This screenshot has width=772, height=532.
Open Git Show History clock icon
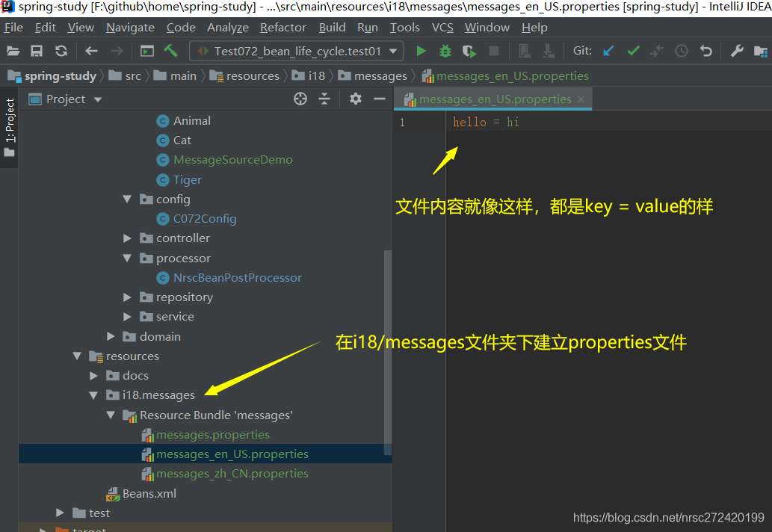point(682,51)
